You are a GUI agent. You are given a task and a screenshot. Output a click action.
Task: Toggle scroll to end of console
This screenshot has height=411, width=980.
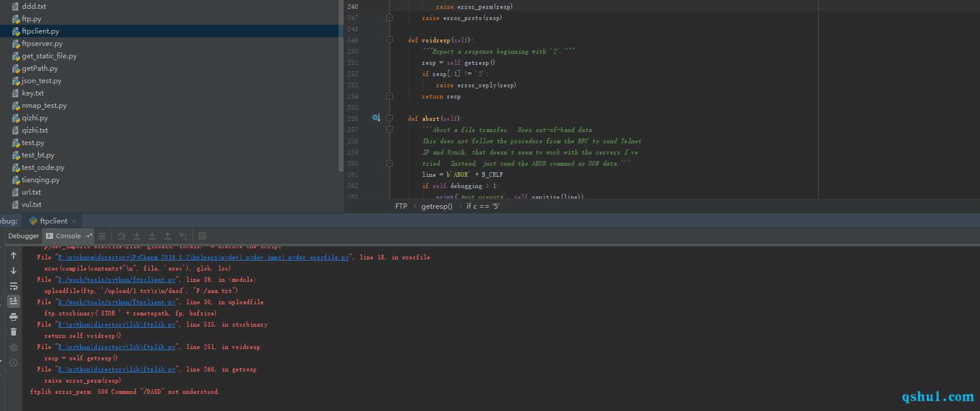[x=14, y=301]
